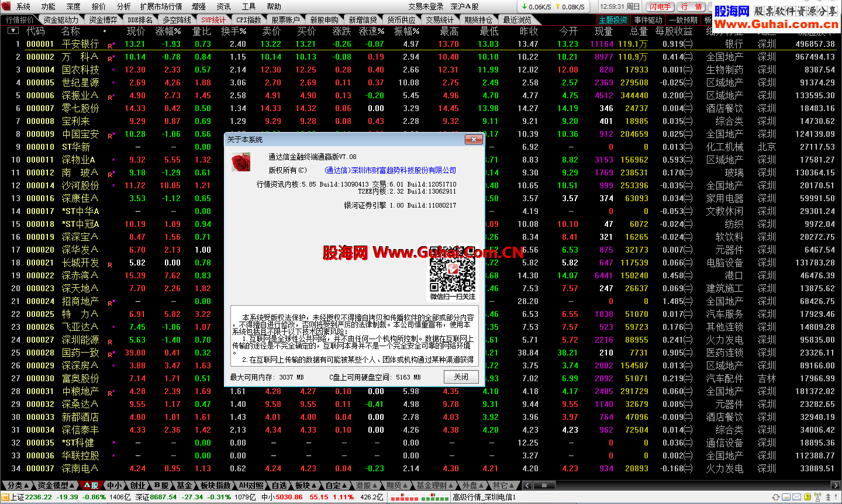The image size is (842, 504).
Task: Click the R marker beside 长城开发
Action: (x=110, y=264)
